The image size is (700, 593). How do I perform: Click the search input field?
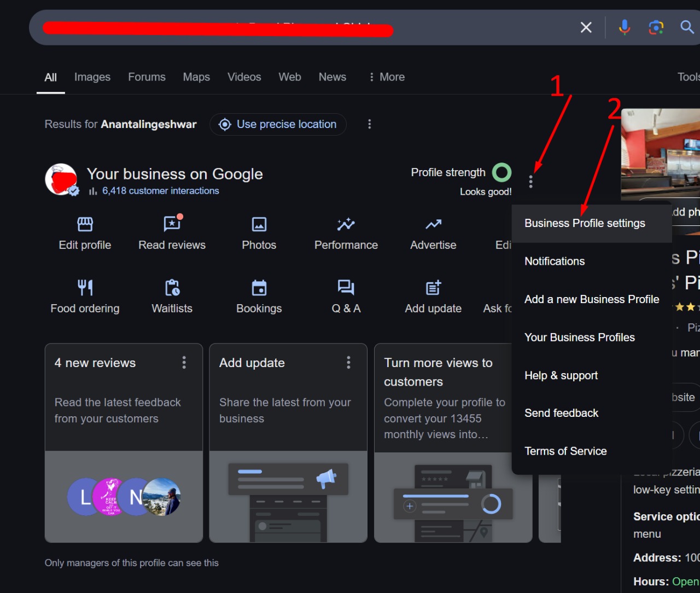coord(306,27)
